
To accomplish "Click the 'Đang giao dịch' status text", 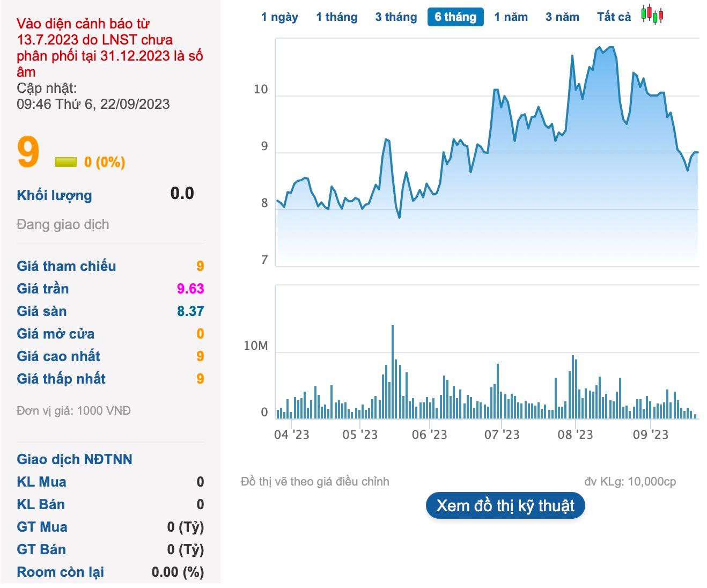I will pos(63,224).
